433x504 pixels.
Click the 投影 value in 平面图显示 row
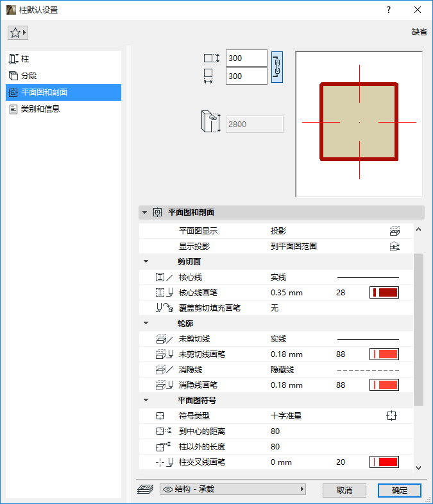(278, 230)
